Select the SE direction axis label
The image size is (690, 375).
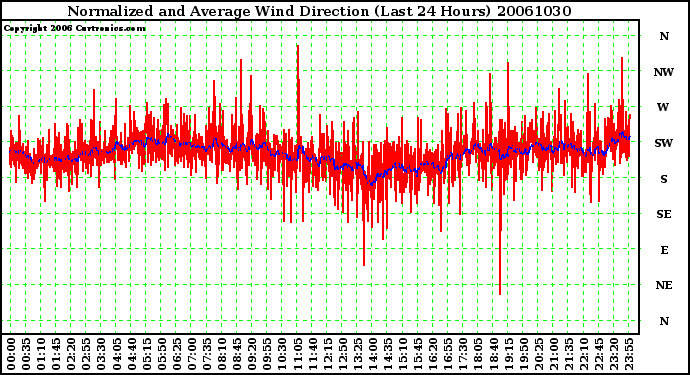(x=664, y=214)
